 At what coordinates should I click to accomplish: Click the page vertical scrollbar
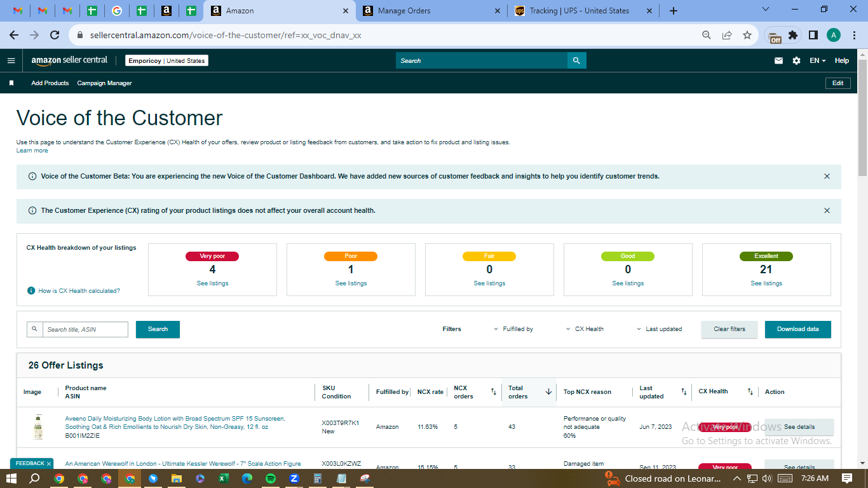point(862,118)
